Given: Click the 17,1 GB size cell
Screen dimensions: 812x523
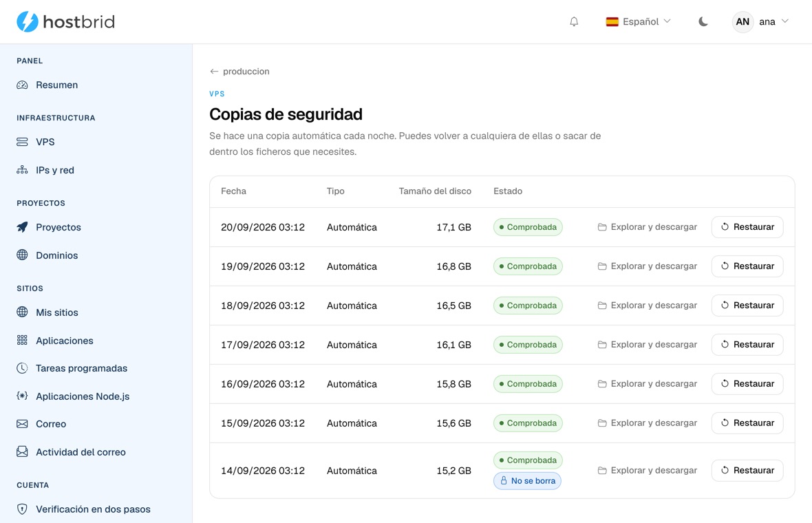Looking at the screenshot, I should pos(453,227).
